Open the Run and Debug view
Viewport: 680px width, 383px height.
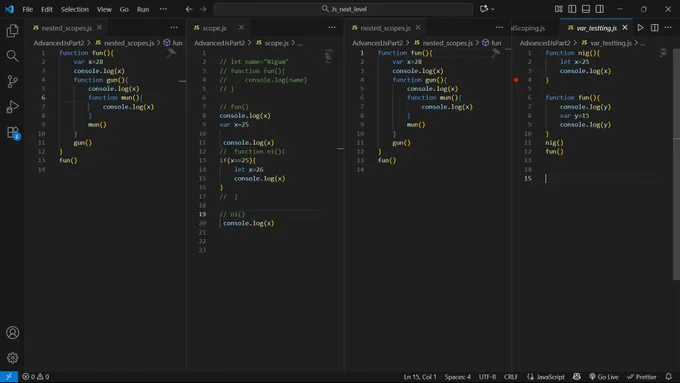pyautogui.click(x=12, y=107)
